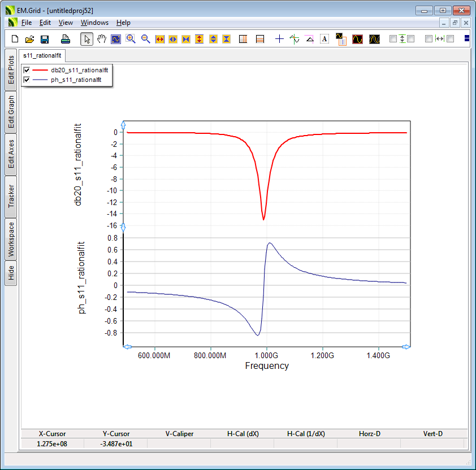This screenshot has width=476, height=470.
Task: Uncheck the ph_s11_rationalfit legend checkbox
Action: 27,80
